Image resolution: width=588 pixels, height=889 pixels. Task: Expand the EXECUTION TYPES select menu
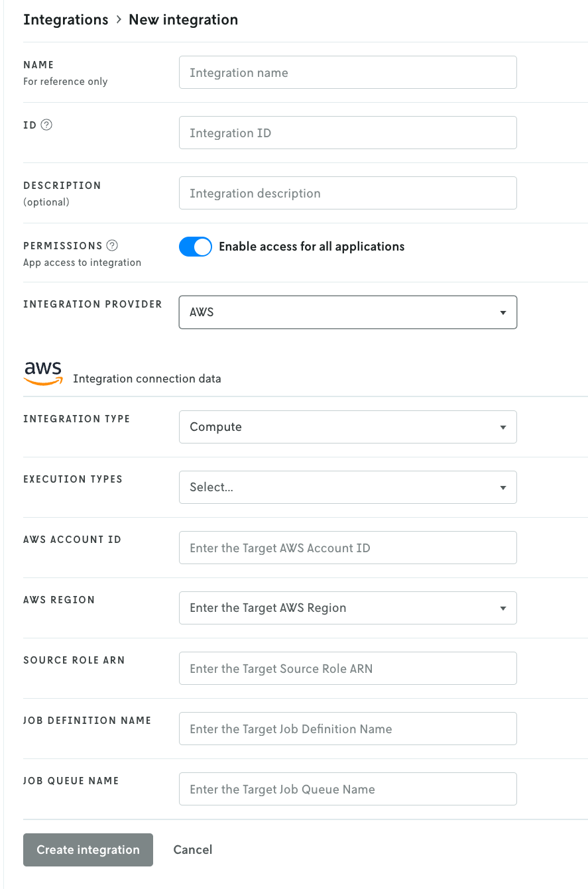click(348, 487)
